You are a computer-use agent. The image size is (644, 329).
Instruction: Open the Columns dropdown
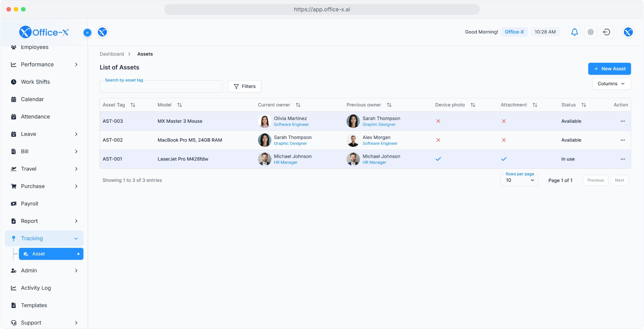[x=611, y=84]
